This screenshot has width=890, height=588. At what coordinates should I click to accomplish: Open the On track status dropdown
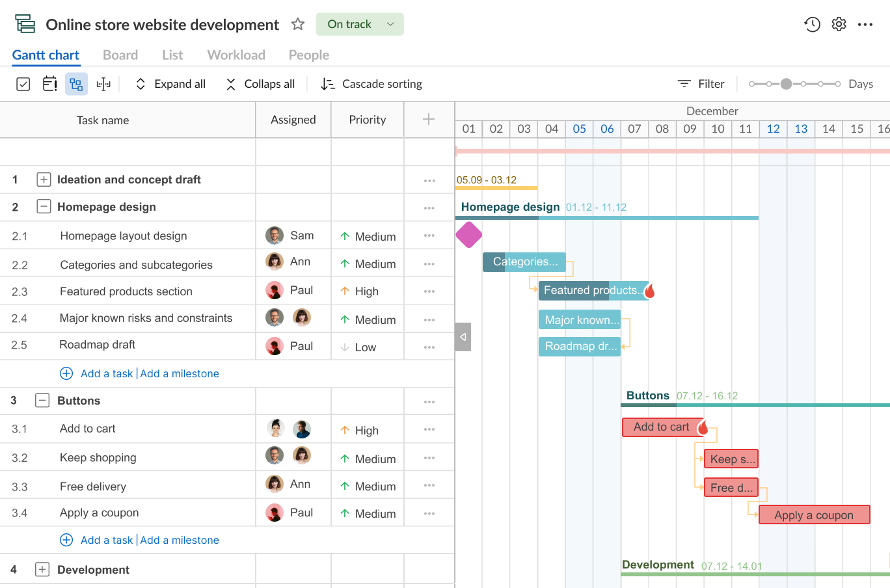tap(360, 25)
